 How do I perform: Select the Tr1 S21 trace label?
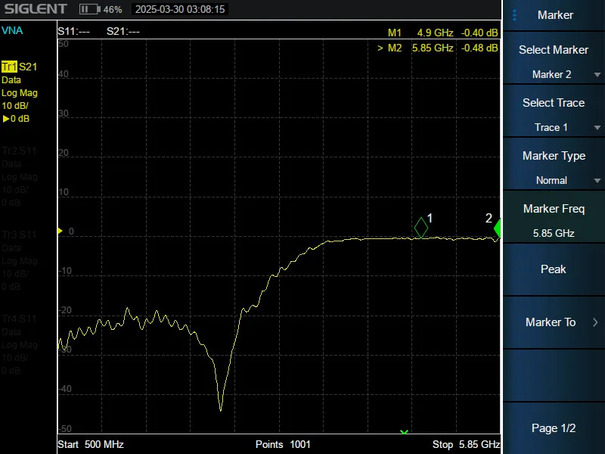pos(19,67)
